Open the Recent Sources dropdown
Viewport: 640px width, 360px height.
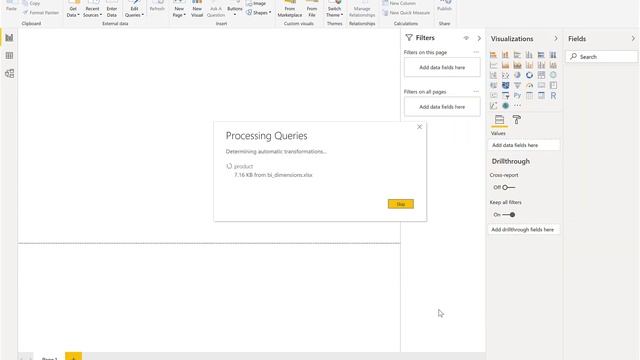tap(92, 9)
